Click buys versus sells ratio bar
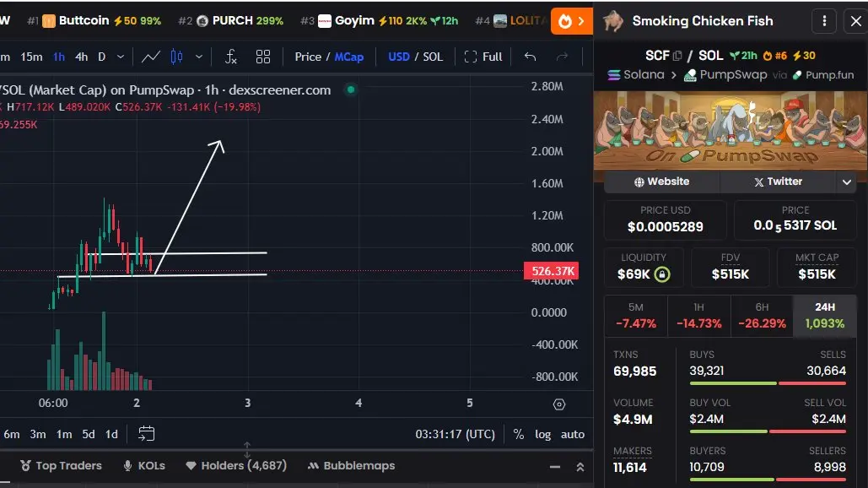Viewport: 868px width, 488px height. [x=768, y=382]
